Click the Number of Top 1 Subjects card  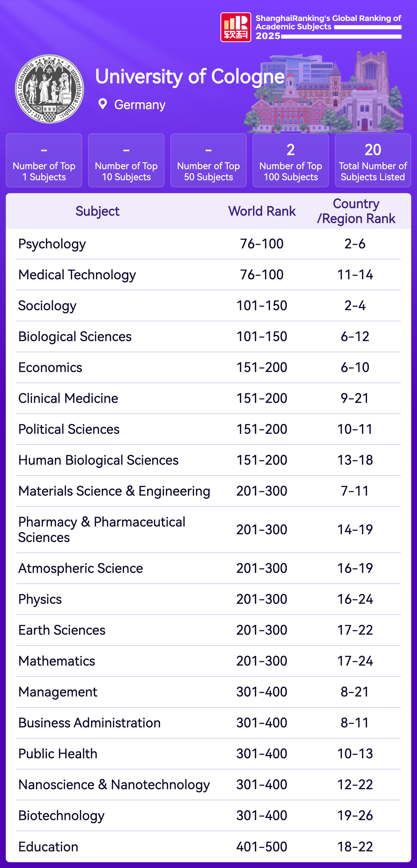point(44,160)
